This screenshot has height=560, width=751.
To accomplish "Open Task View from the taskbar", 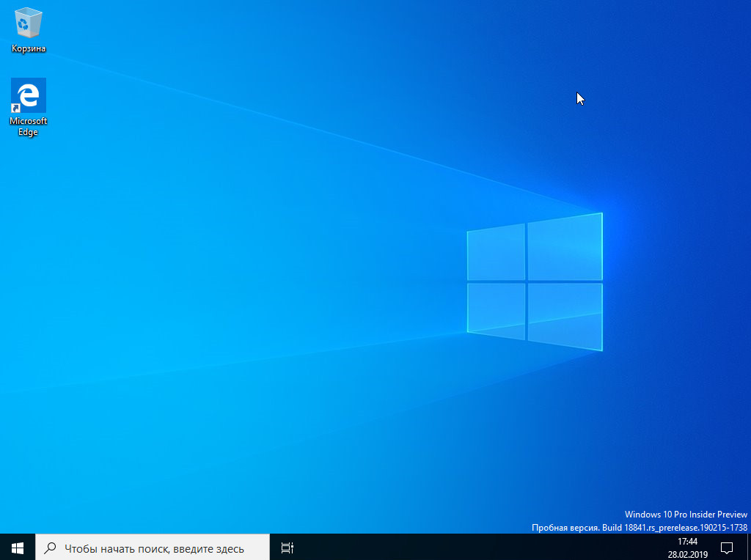I will (x=287, y=547).
